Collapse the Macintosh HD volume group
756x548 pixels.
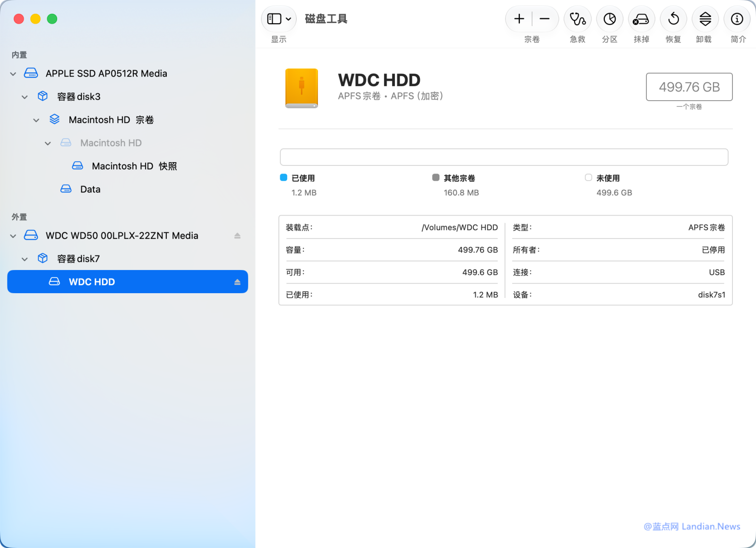[36, 120]
